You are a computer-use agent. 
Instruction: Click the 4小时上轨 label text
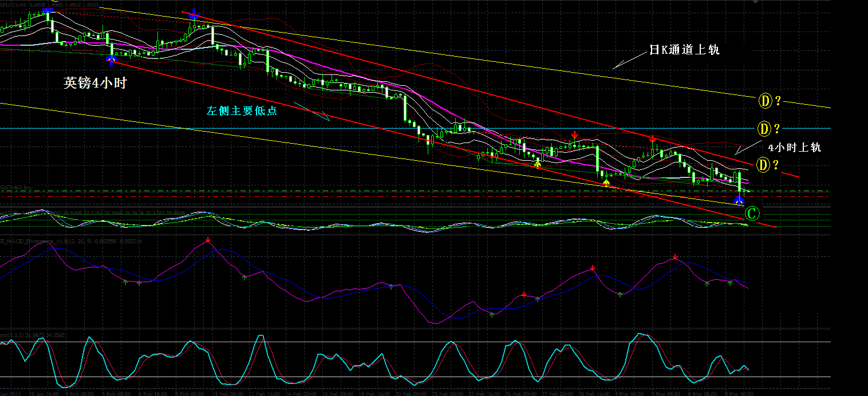pyautogui.click(x=795, y=147)
